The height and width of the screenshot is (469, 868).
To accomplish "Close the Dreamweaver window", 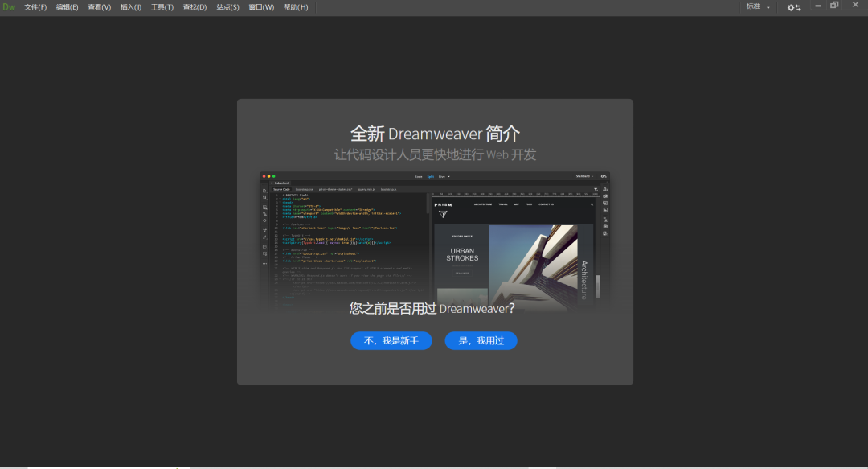I will tap(854, 6).
